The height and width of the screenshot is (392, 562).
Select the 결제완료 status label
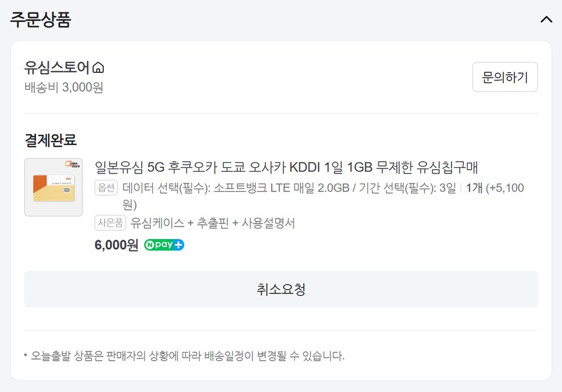(51, 140)
